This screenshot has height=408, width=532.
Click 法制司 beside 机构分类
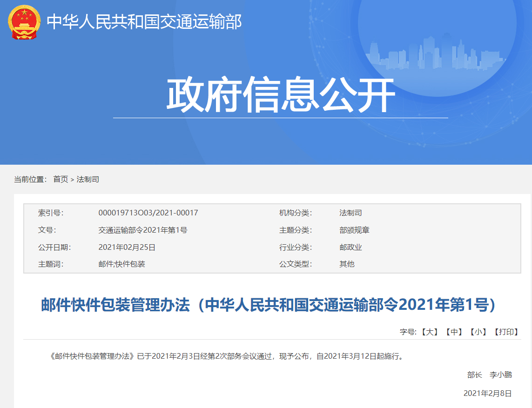point(350,213)
